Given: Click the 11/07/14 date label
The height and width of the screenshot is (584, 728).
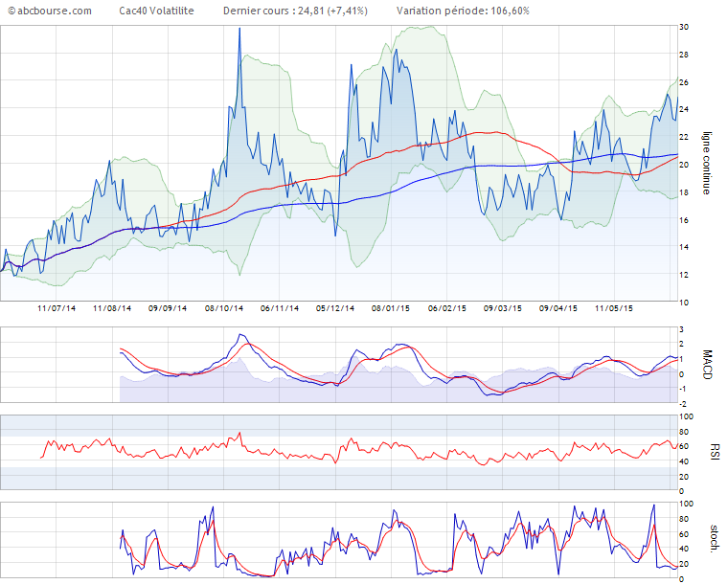Looking at the screenshot, I should pos(57,308).
